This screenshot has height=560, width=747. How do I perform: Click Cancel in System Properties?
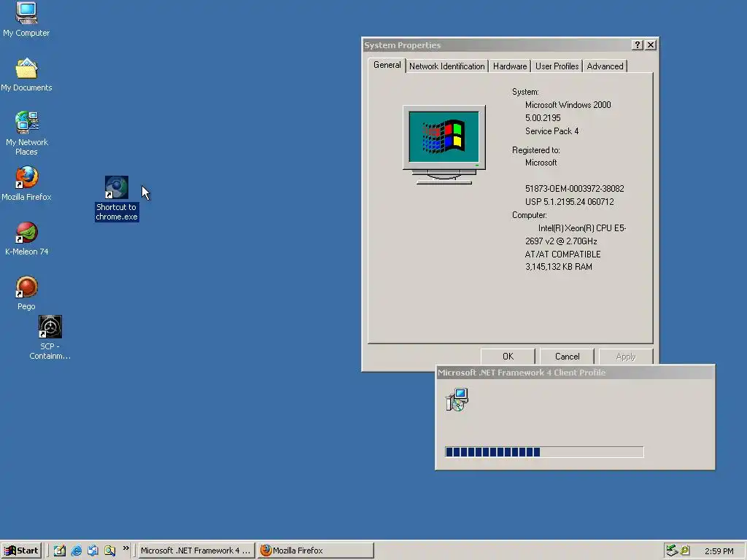(567, 356)
